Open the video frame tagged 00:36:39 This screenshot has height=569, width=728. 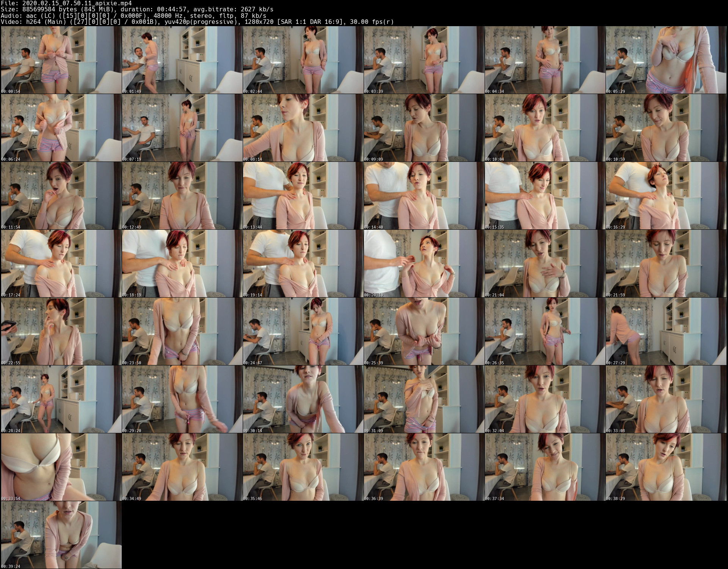[424, 467]
